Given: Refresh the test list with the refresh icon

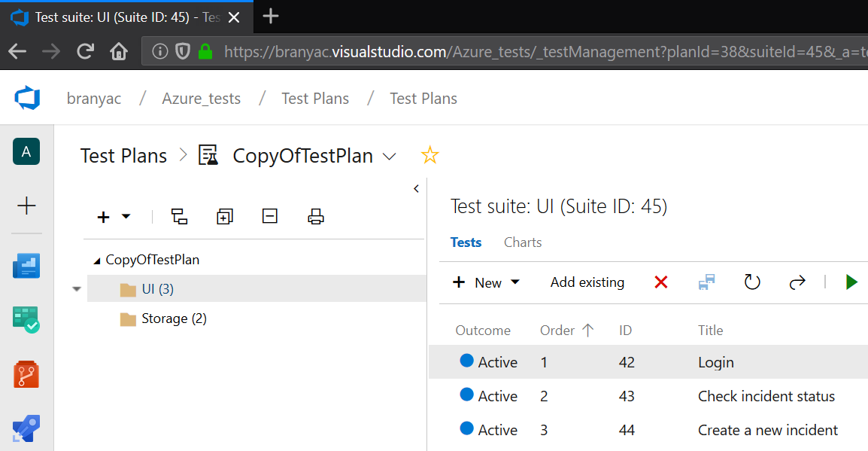Looking at the screenshot, I should pyautogui.click(x=752, y=282).
